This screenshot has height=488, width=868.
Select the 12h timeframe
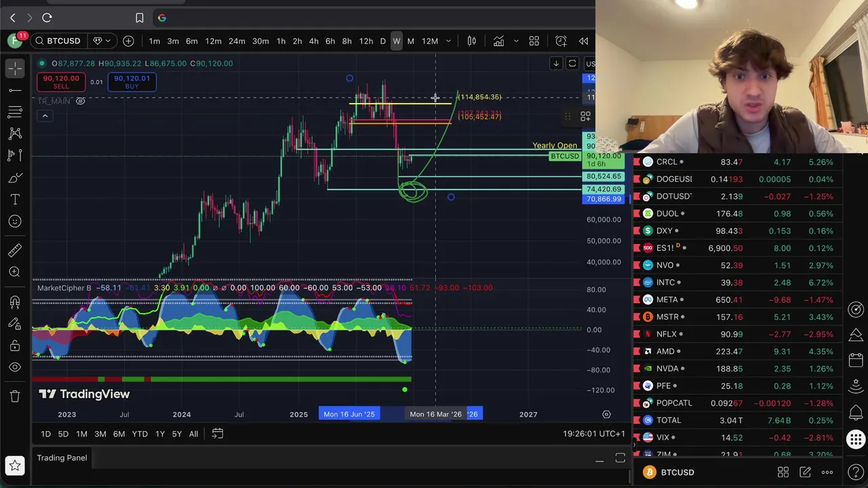(x=366, y=41)
